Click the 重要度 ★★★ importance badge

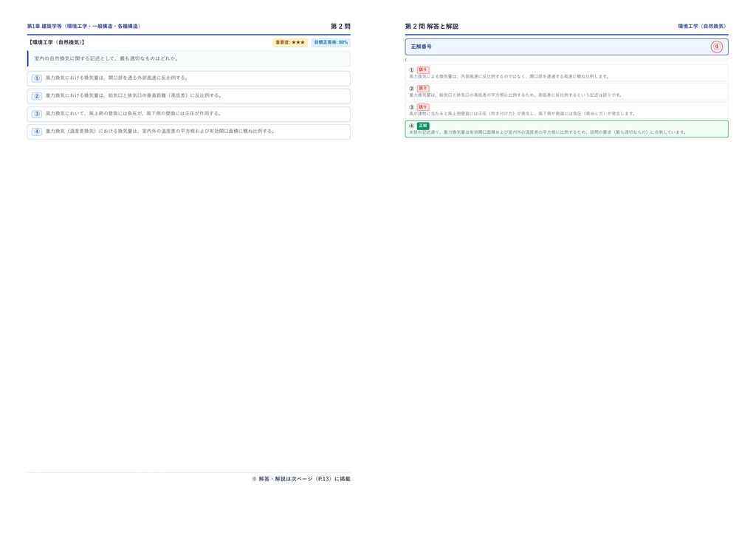(x=290, y=42)
